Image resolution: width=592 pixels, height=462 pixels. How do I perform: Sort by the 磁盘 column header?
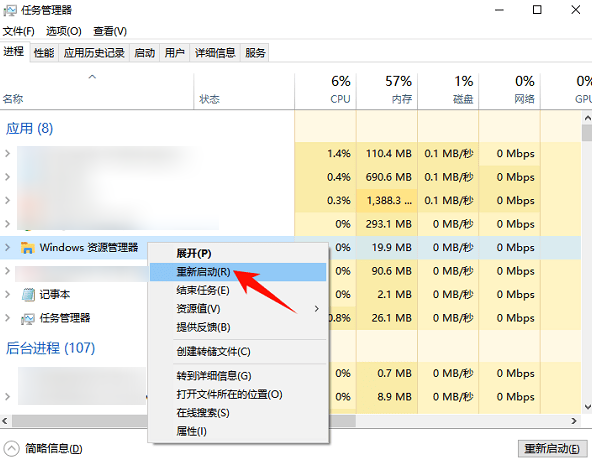pyautogui.click(x=448, y=91)
